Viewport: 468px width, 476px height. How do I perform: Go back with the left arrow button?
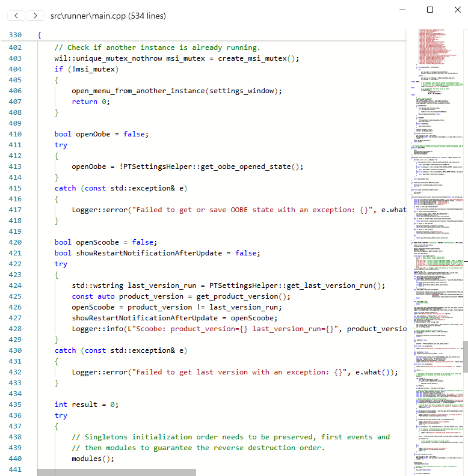16,16
